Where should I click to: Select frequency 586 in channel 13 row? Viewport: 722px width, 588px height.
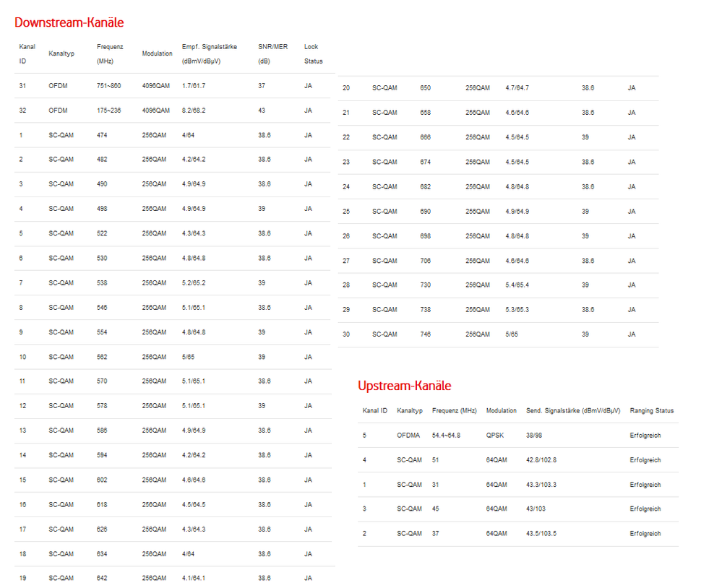click(x=102, y=431)
